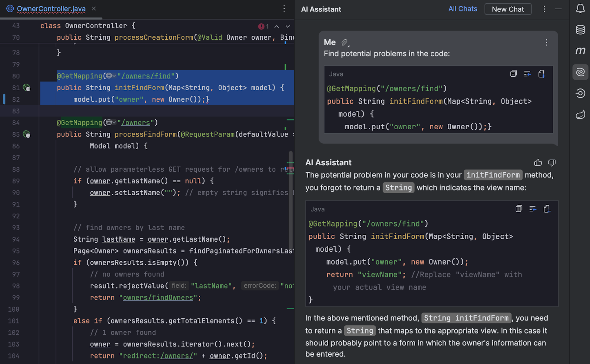Start a New Chat
Screen dimensions: 590x364
pyautogui.click(x=508, y=9)
